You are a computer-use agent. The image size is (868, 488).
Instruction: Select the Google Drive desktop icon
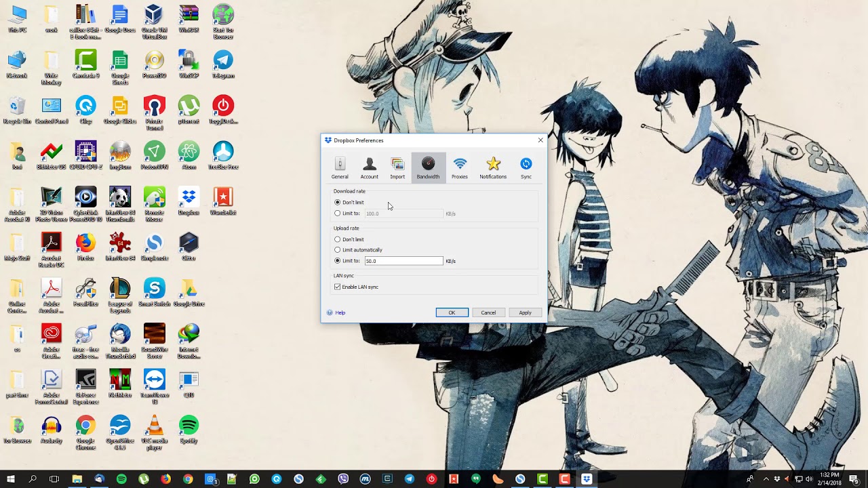pos(189,293)
